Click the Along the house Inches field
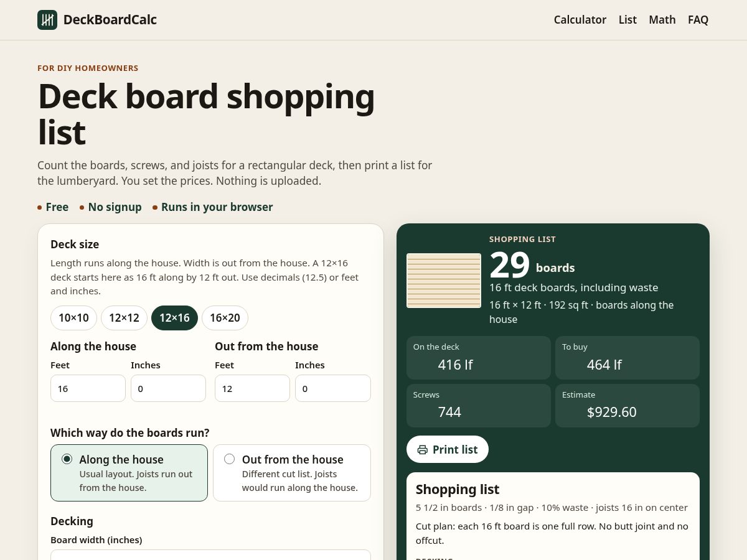747x560 pixels. 168,388
